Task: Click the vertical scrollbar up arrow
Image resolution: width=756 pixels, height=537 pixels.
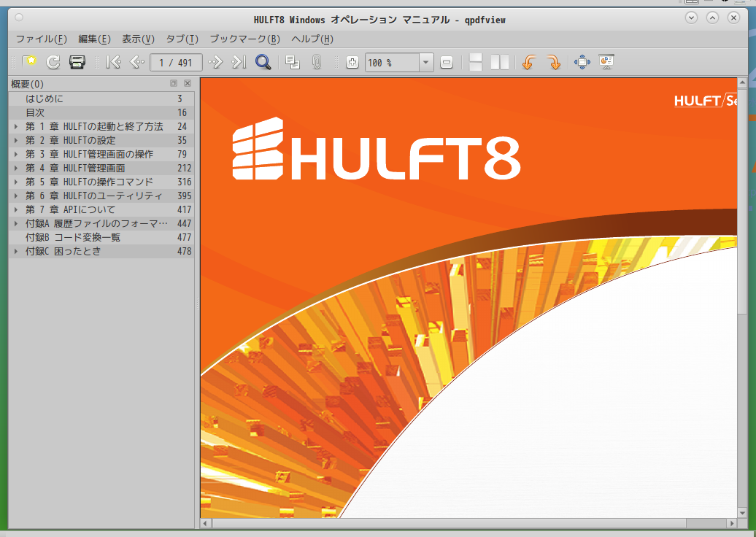Action: pyautogui.click(x=743, y=83)
